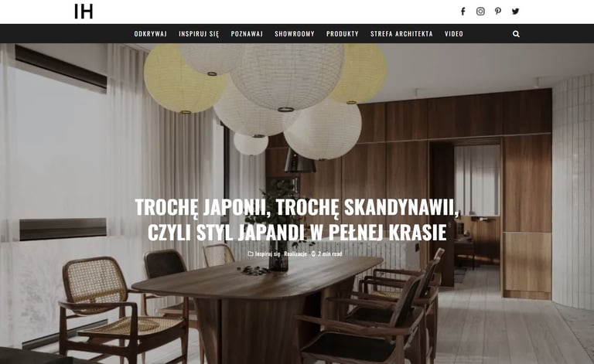
Task: Open the Japandi article headline
Action: pyautogui.click(x=297, y=219)
